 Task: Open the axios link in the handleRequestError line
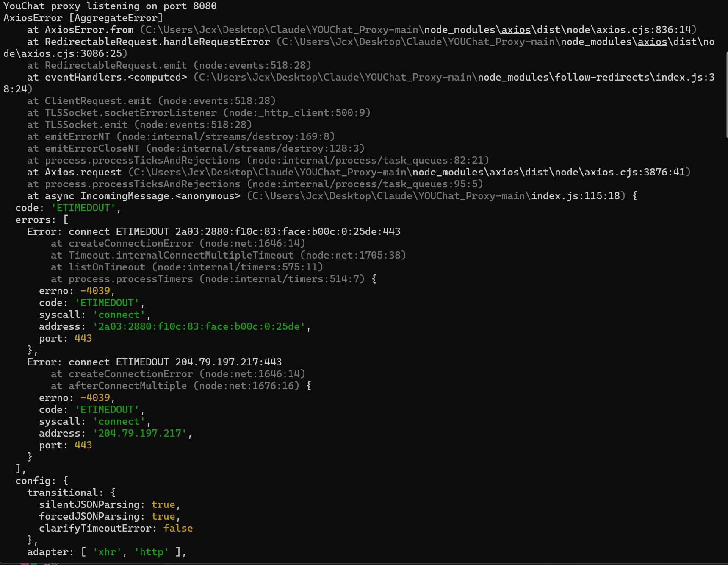[x=652, y=42]
